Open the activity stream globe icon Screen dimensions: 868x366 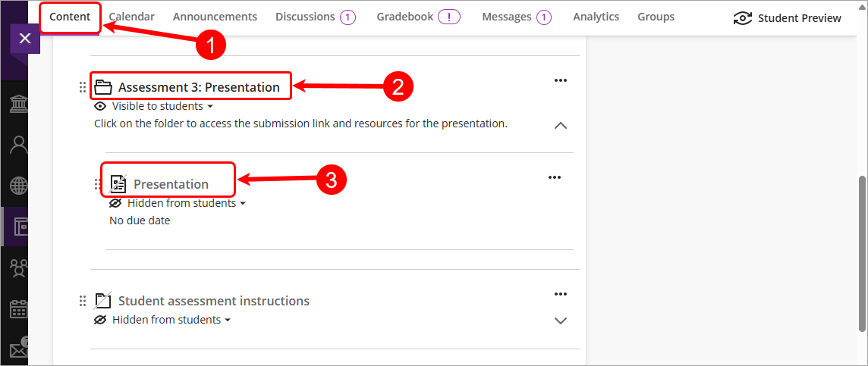click(18, 186)
